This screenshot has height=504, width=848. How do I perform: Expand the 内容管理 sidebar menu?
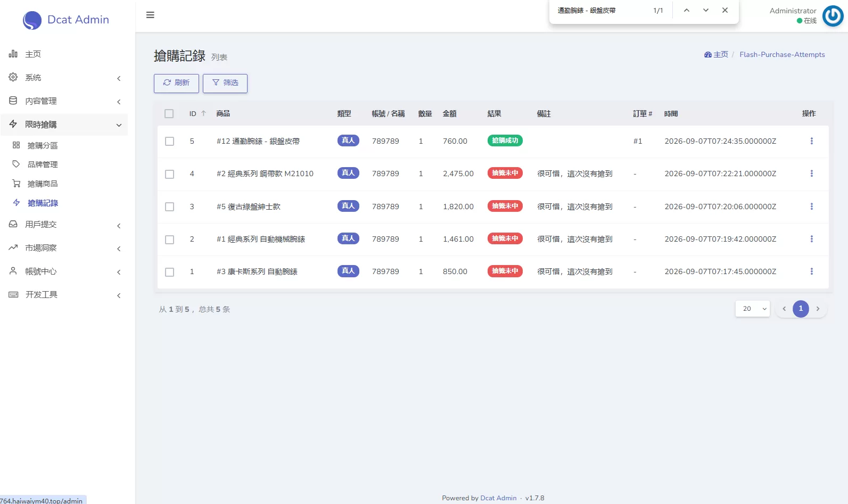[x=64, y=101]
